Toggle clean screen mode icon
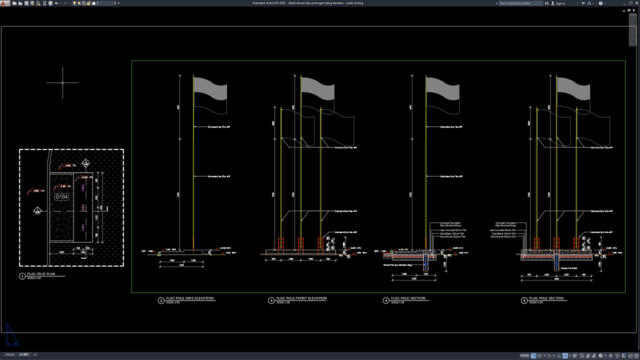640x360 pixels. tap(630, 356)
